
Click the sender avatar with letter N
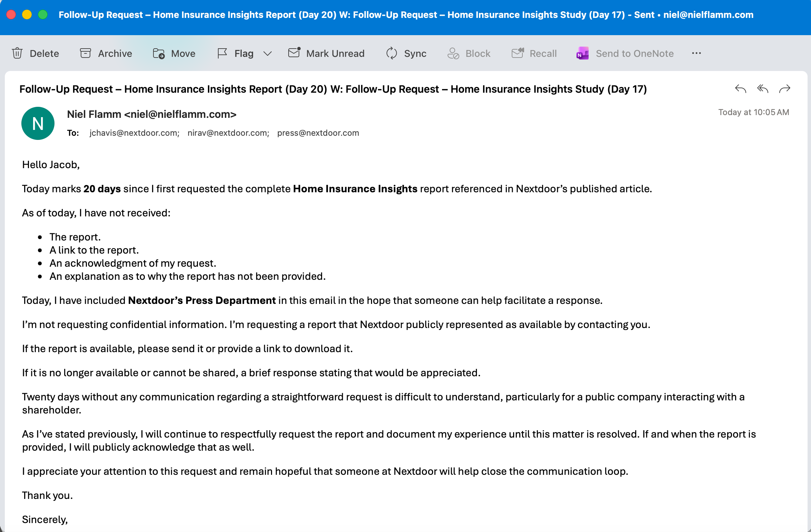(x=38, y=123)
